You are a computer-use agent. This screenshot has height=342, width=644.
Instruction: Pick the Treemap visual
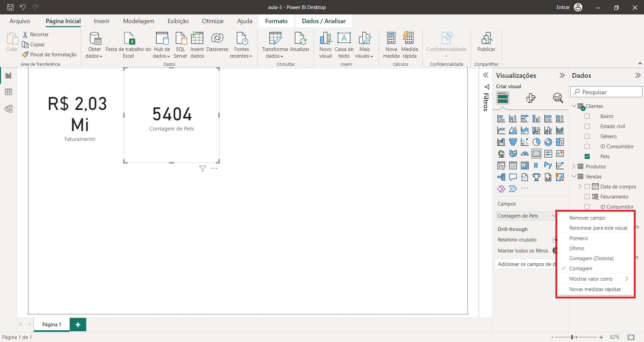[x=560, y=142]
